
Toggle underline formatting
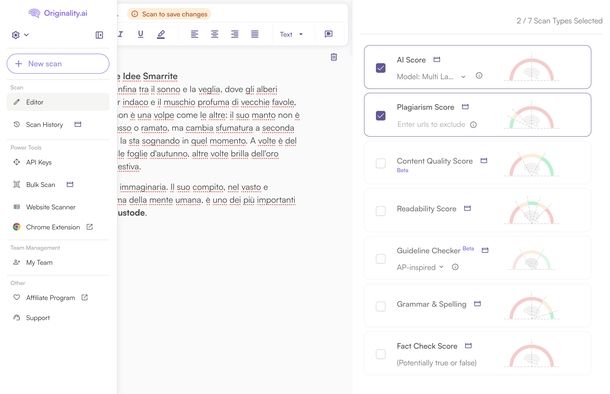pyautogui.click(x=140, y=34)
